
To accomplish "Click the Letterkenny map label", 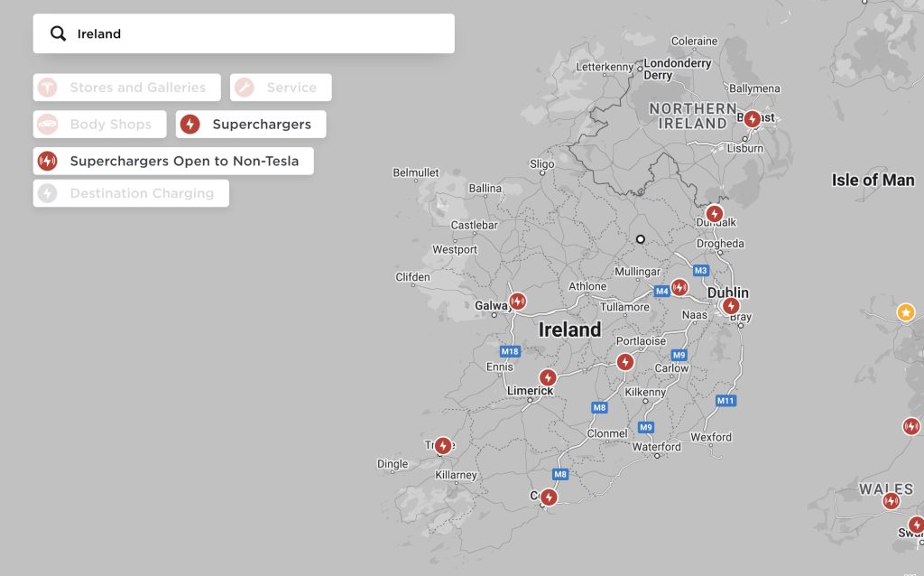I will [x=605, y=67].
